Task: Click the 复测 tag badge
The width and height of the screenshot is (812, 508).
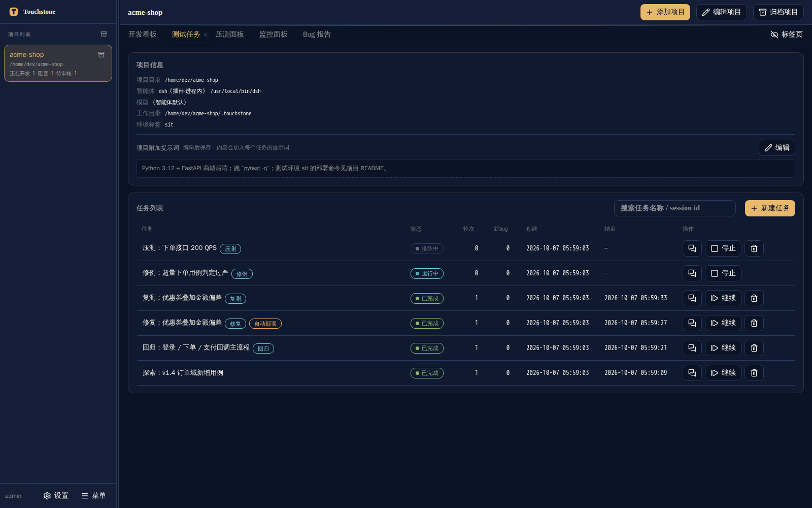Action: click(x=235, y=299)
